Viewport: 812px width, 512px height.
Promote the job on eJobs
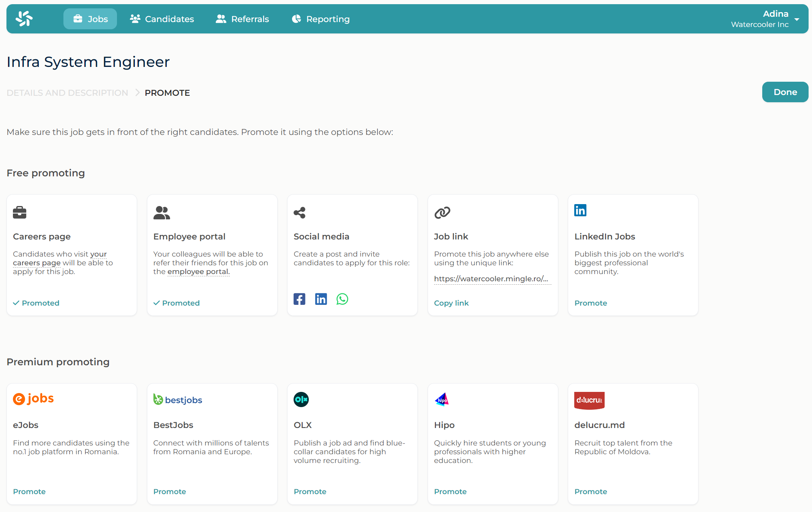(x=29, y=491)
